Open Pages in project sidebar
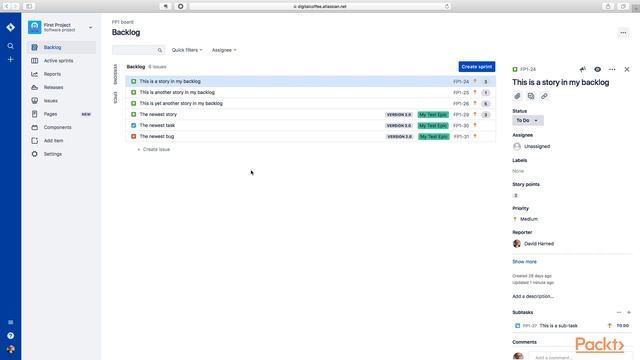640x360 pixels. pyautogui.click(x=62, y=114)
